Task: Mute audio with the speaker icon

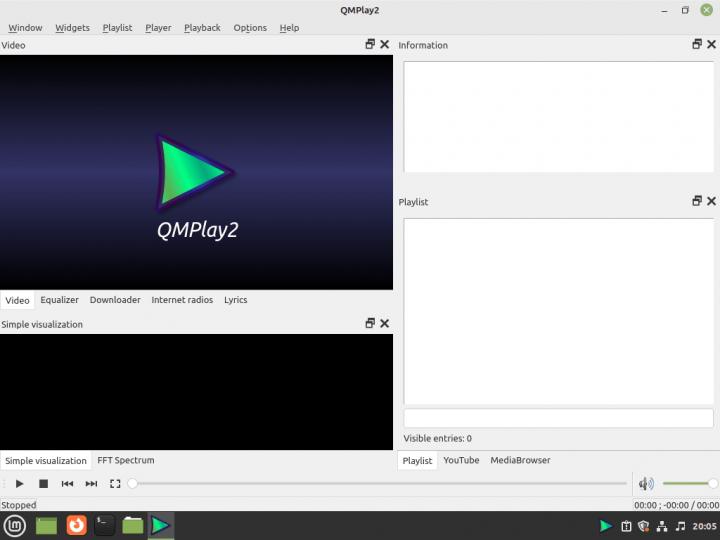Action: (x=646, y=484)
